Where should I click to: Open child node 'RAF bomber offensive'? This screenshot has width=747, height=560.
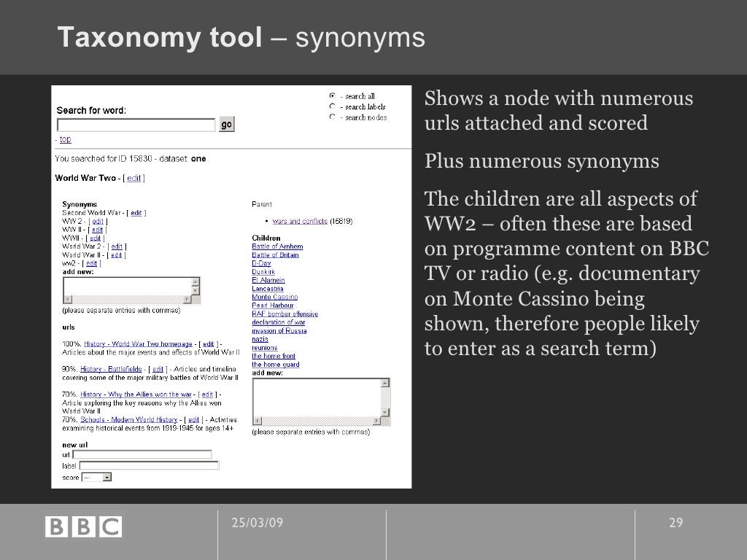tap(285, 314)
